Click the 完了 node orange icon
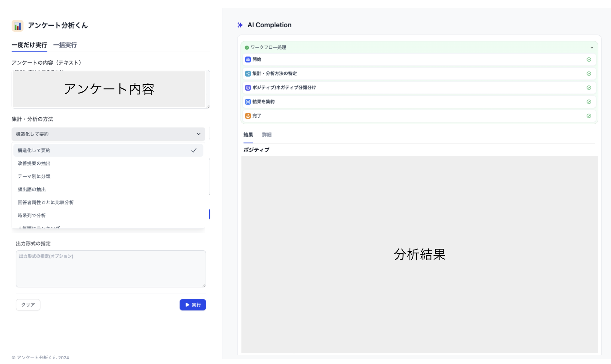 click(248, 116)
